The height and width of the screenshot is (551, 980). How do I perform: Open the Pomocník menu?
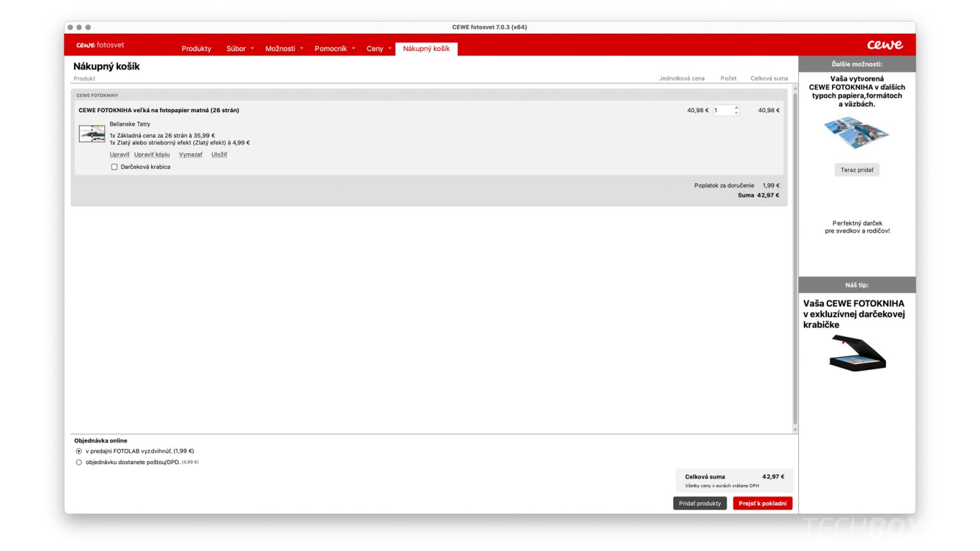tap(330, 48)
